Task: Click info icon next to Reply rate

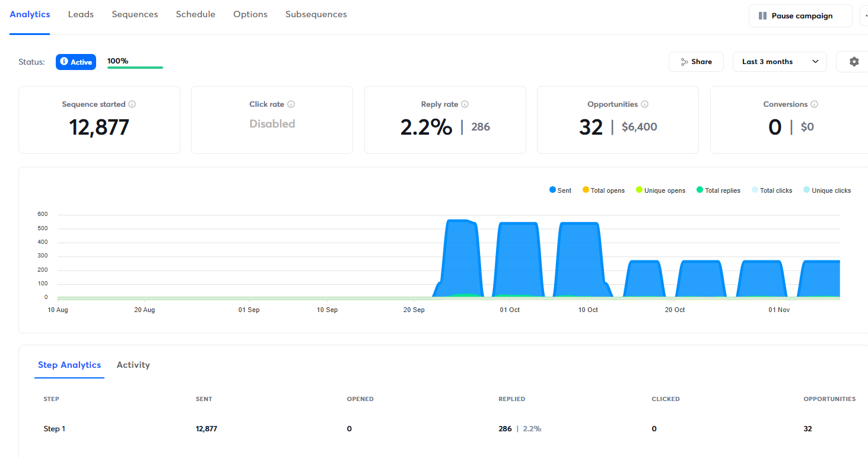Action: [x=465, y=104]
